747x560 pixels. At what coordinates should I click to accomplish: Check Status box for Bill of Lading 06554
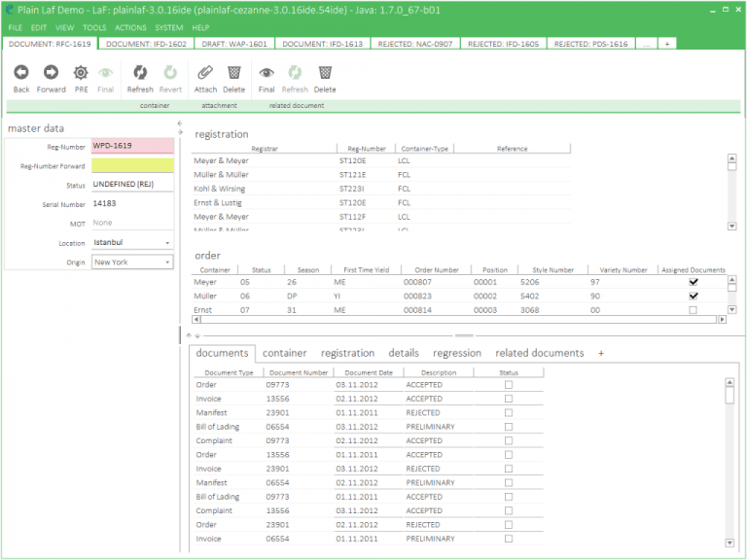[x=509, y=426]
